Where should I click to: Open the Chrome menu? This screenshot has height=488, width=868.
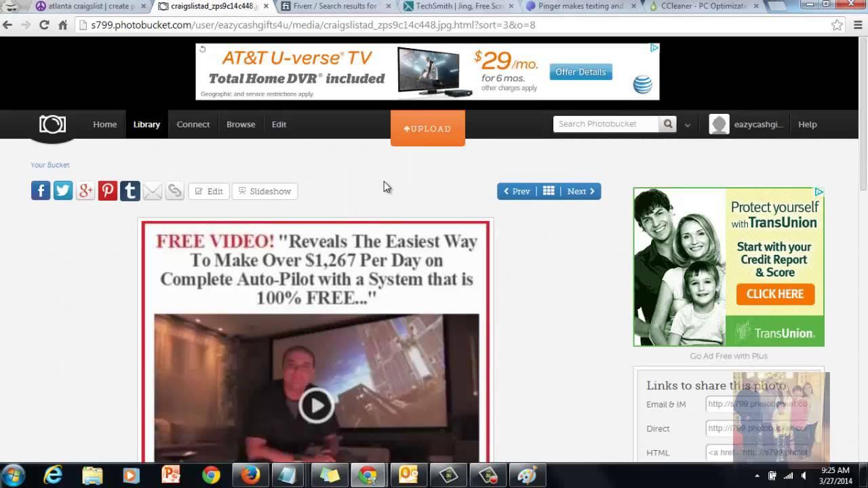856,25
